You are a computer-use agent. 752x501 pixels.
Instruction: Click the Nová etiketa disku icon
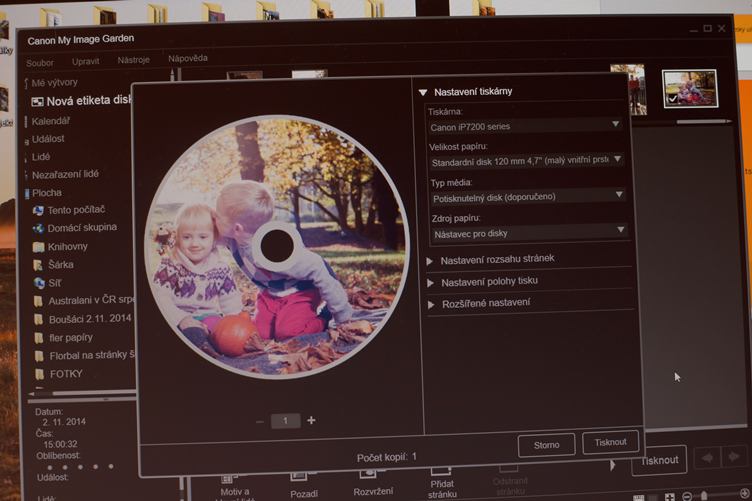pos(37,102)
